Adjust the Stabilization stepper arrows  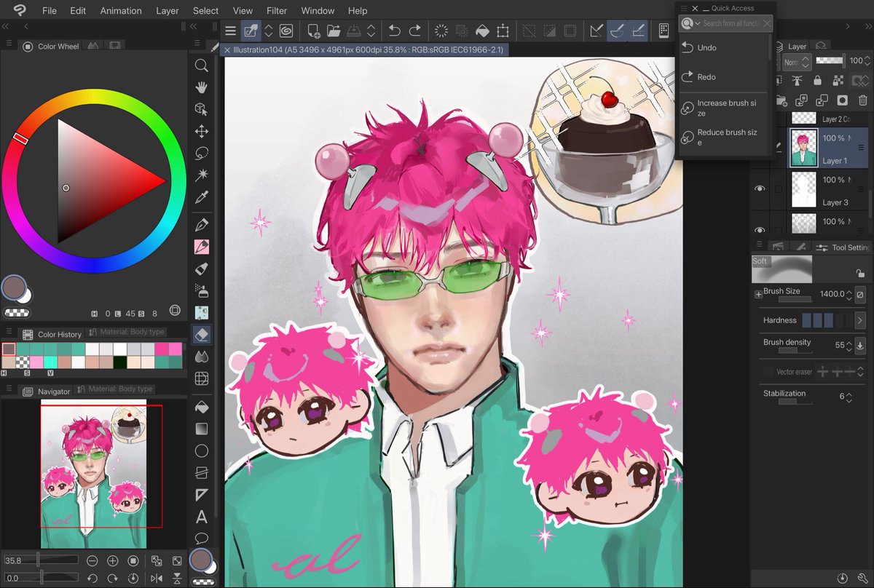[x=849, y=397]
